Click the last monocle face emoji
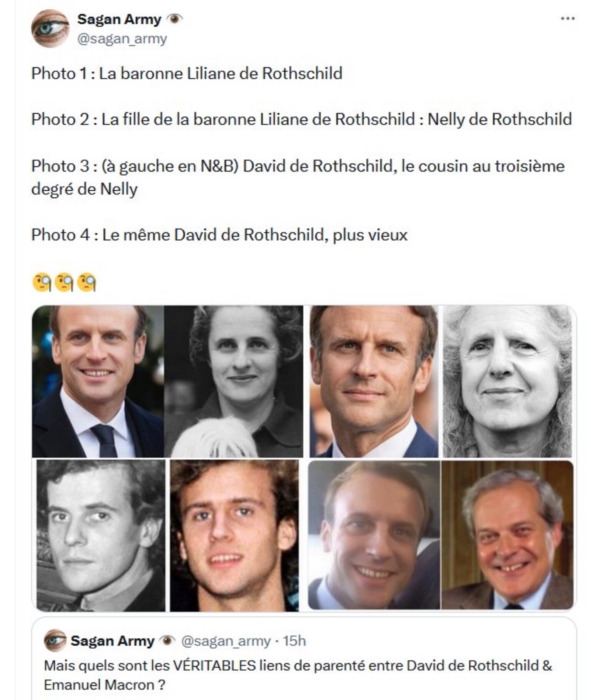Viewport: 591px width, 700px height. click(x=87, y=283)
